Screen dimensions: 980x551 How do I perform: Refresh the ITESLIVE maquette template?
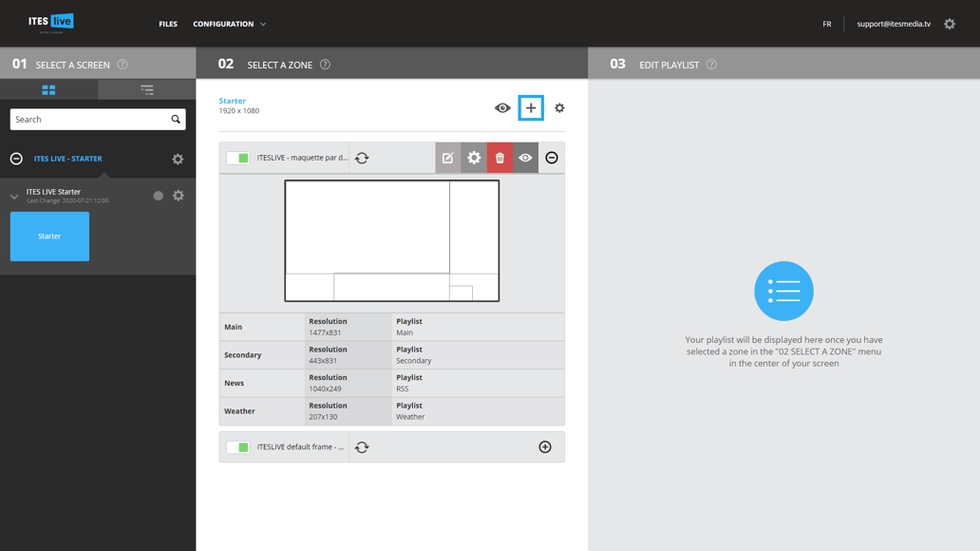pos(362,159)
